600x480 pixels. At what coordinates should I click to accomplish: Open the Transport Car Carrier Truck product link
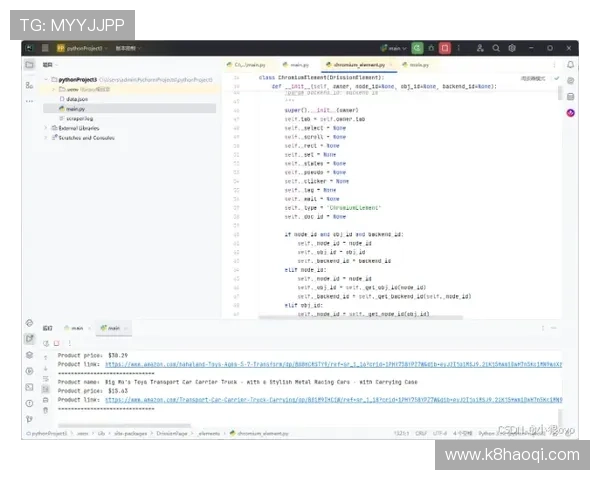333,400
